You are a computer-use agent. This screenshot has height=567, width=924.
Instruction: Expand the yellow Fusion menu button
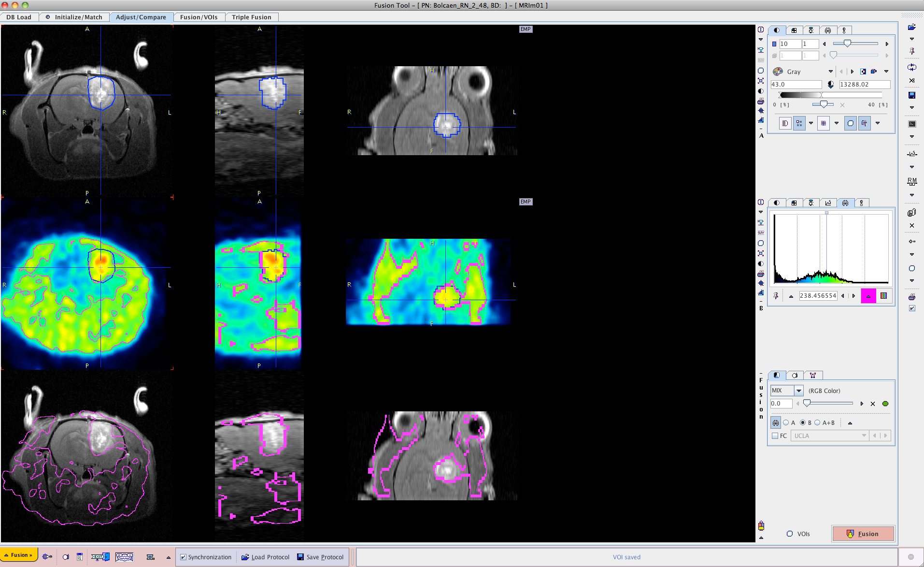click(x=19, y=555)
